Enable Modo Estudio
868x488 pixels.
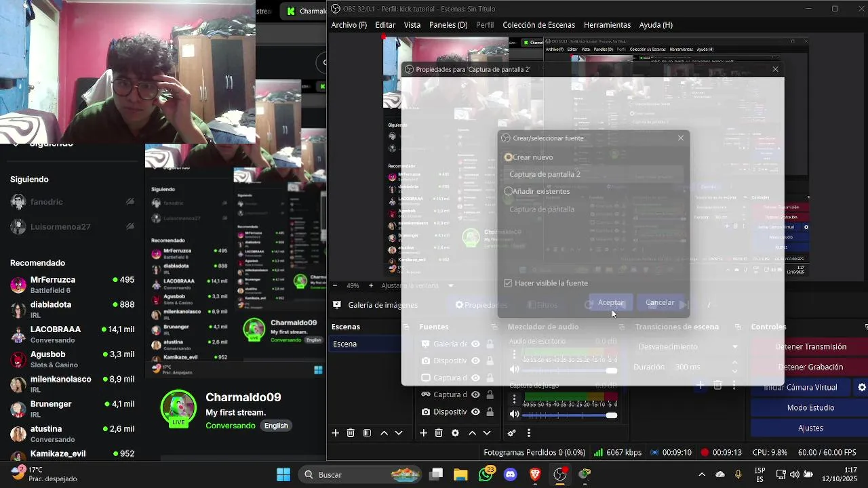810,408
